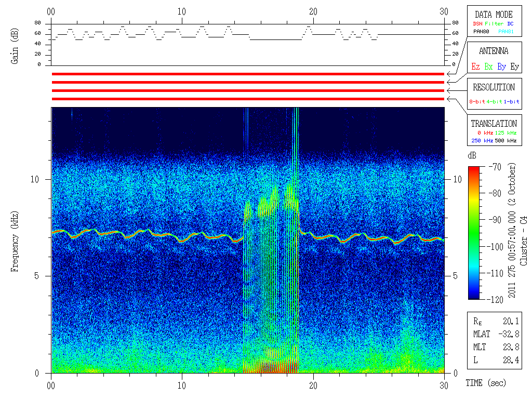532x399 pixels.
Task: Select the blue 1-bit resolution label
Action: [x=511, y=101]
